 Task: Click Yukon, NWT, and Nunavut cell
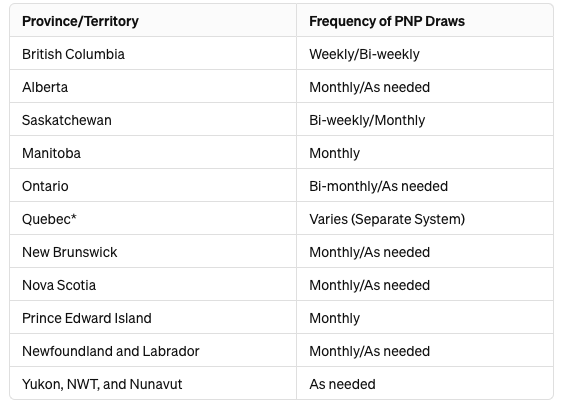102,384
